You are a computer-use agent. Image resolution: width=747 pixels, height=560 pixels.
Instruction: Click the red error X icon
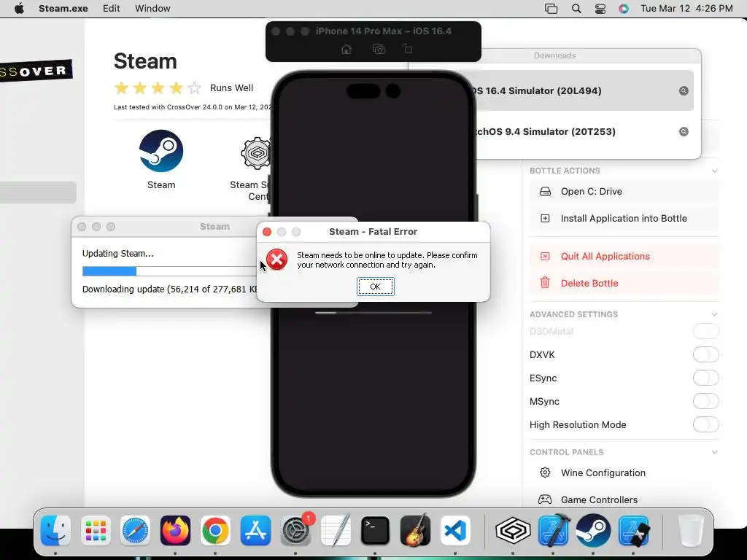click(276, 260)
